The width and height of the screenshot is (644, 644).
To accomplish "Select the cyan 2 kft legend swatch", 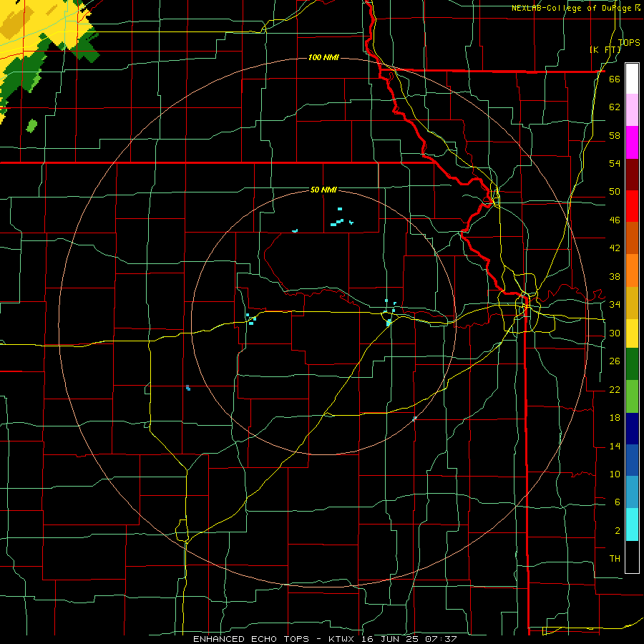I will [x=632, y=525].
